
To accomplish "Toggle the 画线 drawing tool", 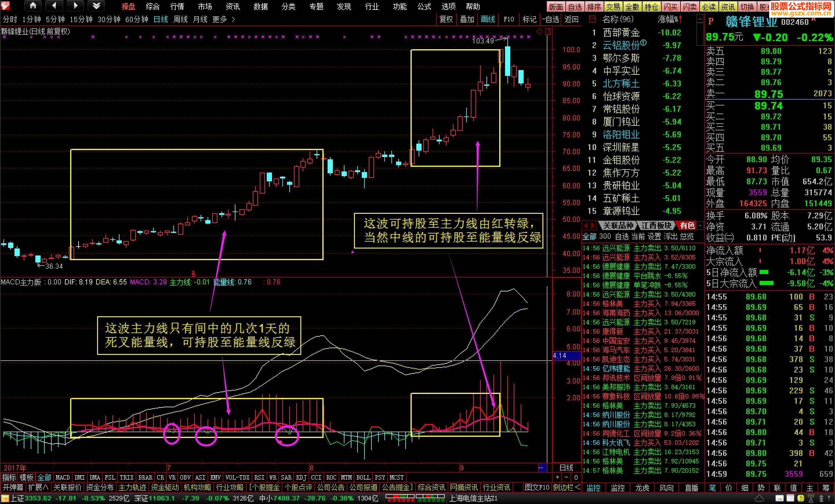I will tap(488, 19).
